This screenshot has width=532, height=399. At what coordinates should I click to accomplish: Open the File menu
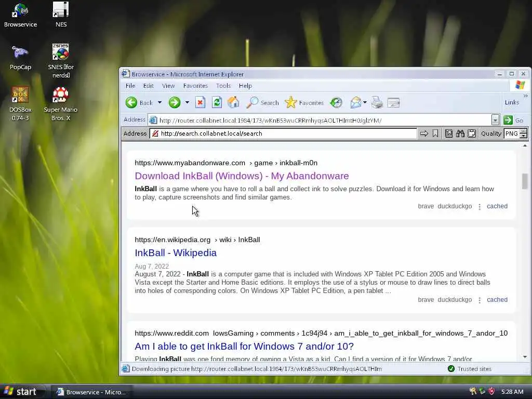coord(130,86)
